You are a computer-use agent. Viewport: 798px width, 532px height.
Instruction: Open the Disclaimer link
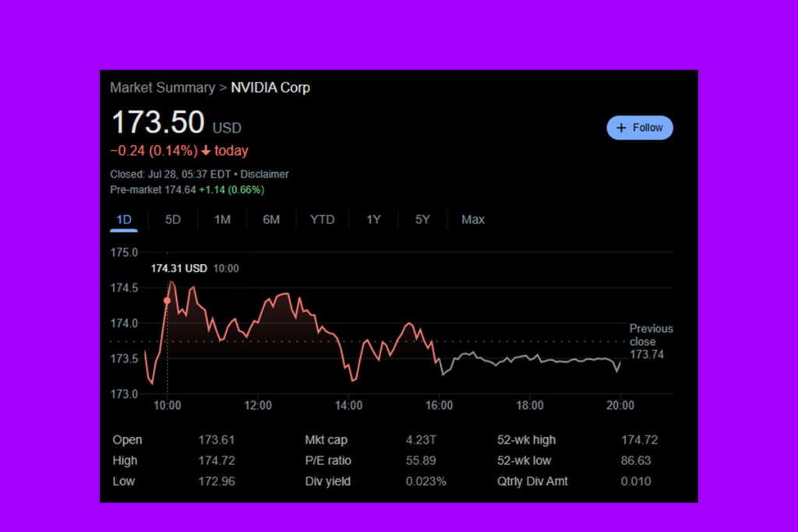[x=265, y=174]
